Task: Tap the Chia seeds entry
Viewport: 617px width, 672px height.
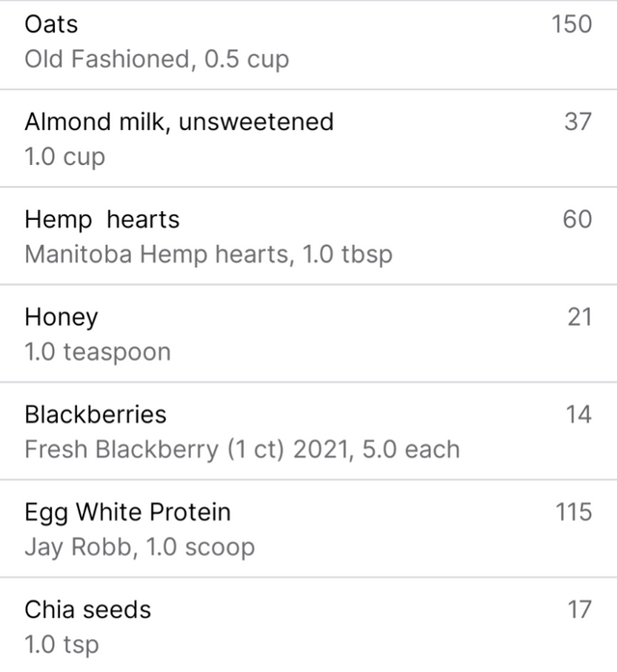Action: click(308, 626)
